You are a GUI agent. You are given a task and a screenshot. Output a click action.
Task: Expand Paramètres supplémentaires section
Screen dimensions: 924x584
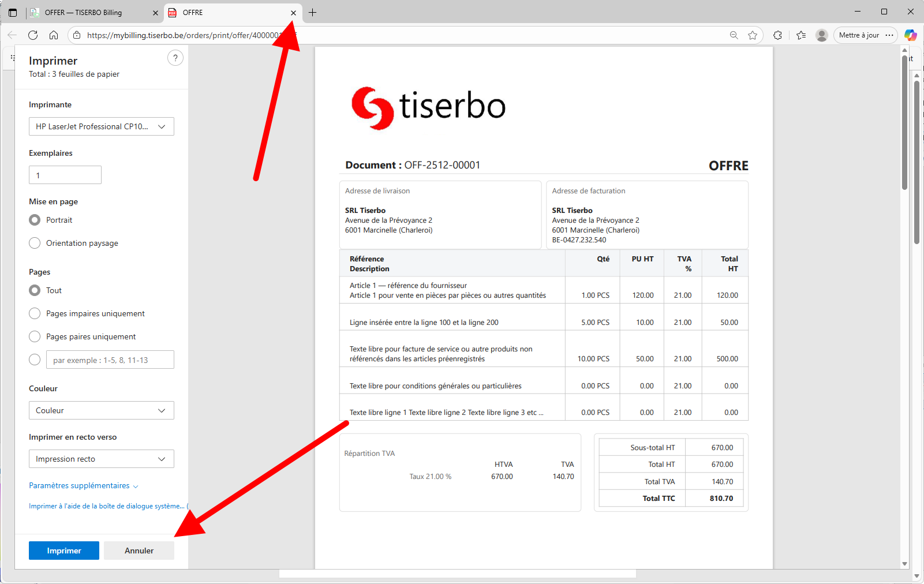pos(83,486)
